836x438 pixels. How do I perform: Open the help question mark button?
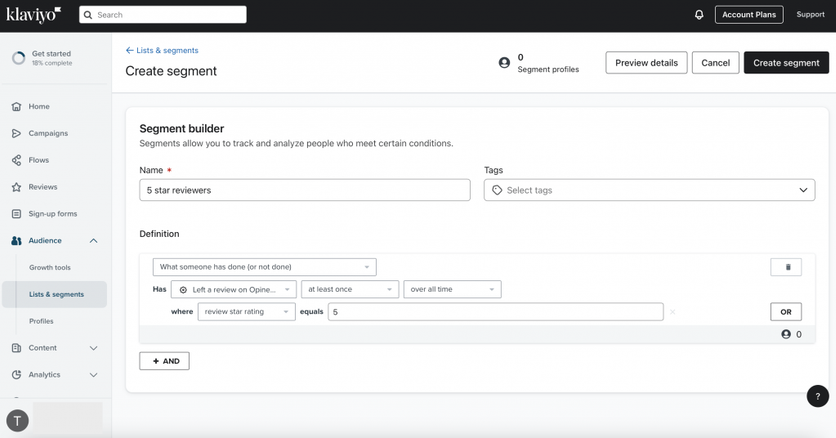817,396
